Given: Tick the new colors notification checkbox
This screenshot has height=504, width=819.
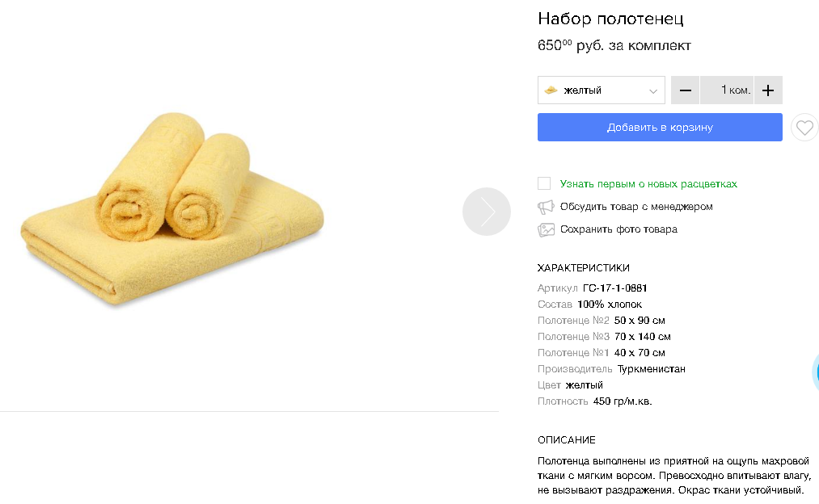Looking at the screenshot, I should pos(544,183).
